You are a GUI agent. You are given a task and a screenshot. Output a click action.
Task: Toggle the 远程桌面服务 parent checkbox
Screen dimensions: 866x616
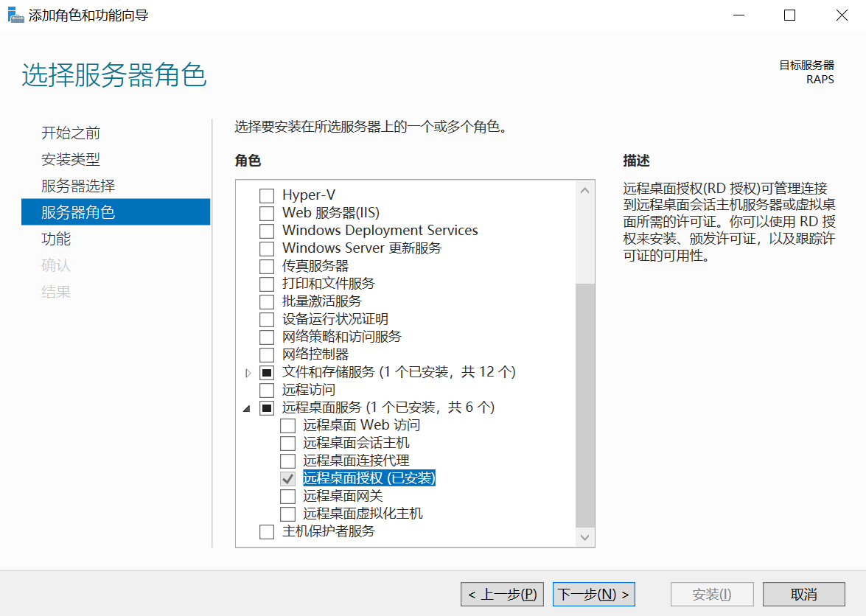pos(267,408)
